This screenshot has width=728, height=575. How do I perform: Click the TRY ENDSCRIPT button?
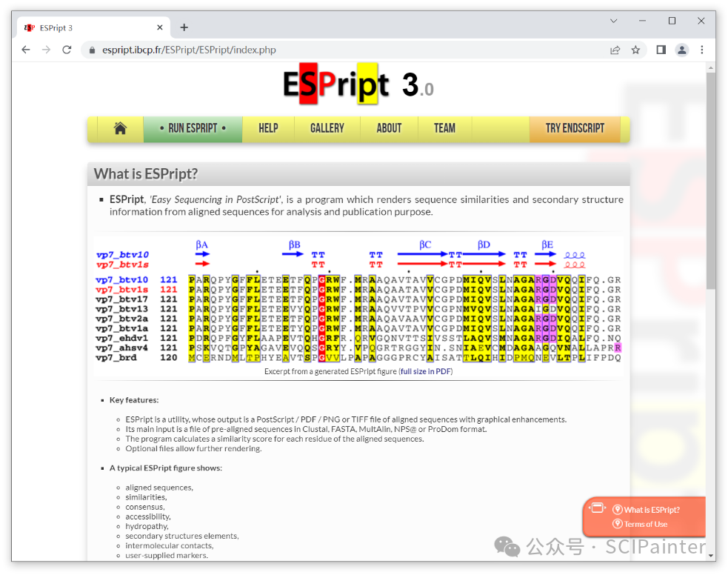(x=575, y=128)
